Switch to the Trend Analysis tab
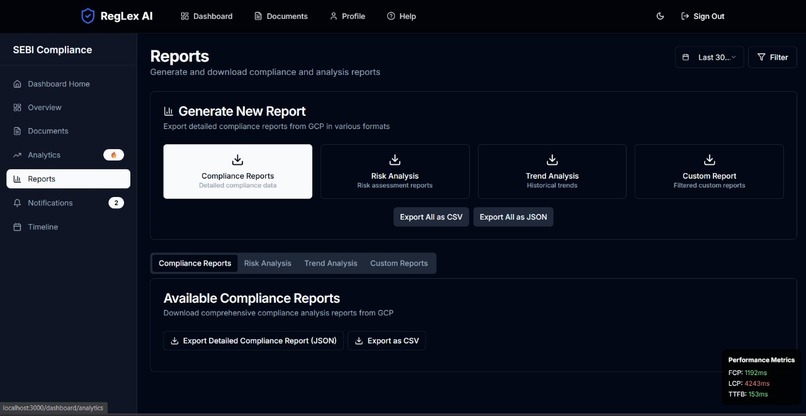The image size is (806, 416). (x=331, y=263)
